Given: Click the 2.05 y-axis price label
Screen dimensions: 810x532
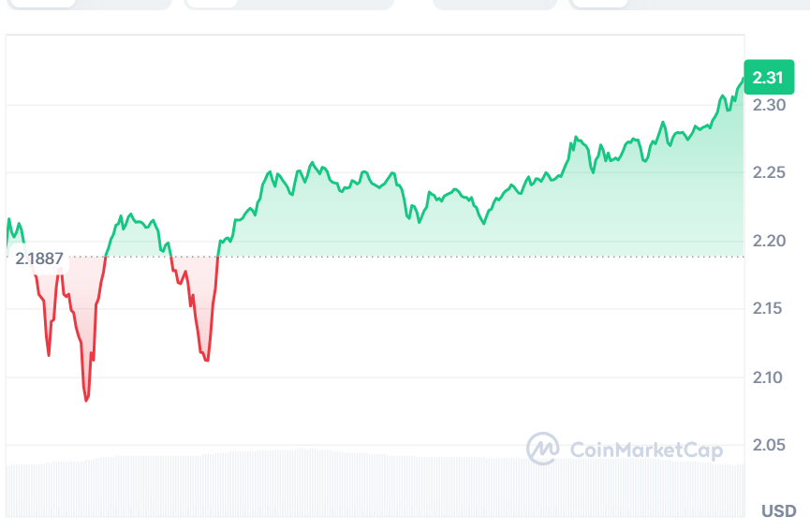Looking at the screenshot, I should 772,445.
